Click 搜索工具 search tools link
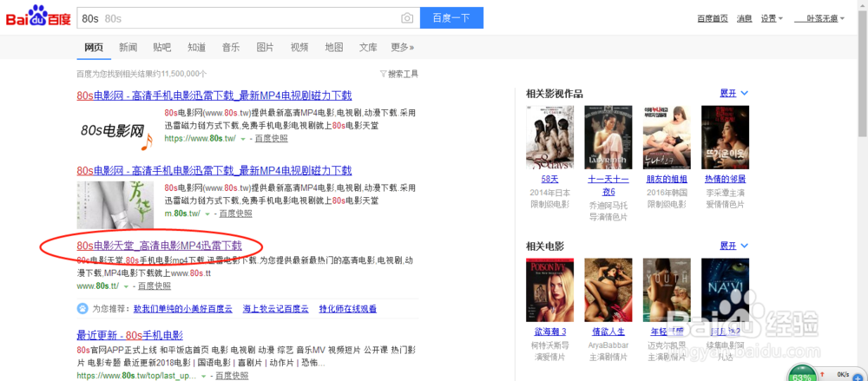868x381 pixels. click(403, 74)
